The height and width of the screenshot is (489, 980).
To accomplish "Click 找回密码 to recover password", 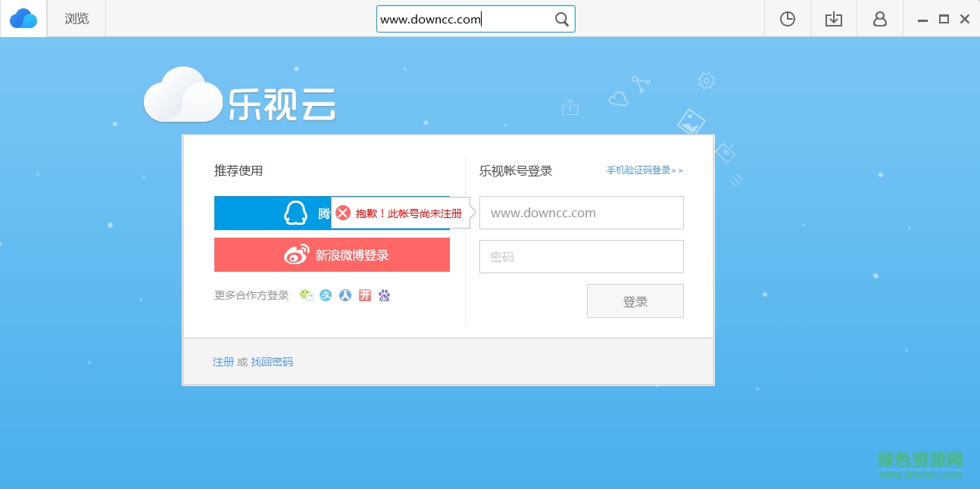I will tap(272, 362).
